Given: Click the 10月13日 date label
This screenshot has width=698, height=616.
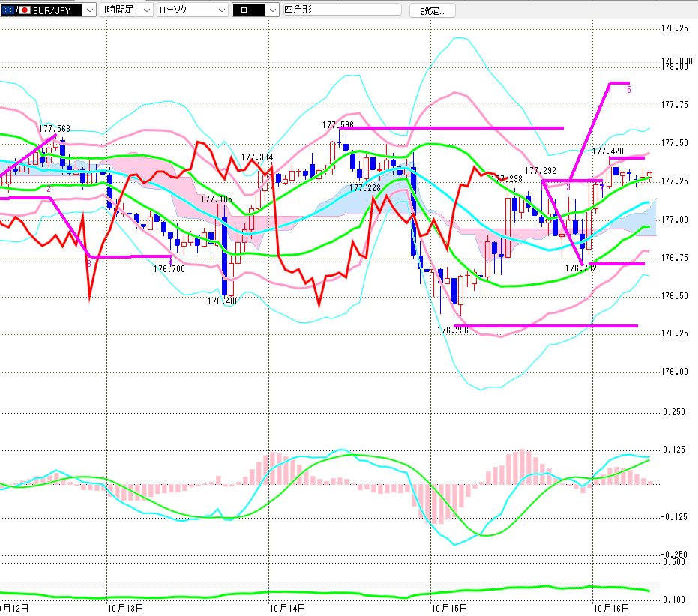Looking at the screenshot, I should click(125, 608).
